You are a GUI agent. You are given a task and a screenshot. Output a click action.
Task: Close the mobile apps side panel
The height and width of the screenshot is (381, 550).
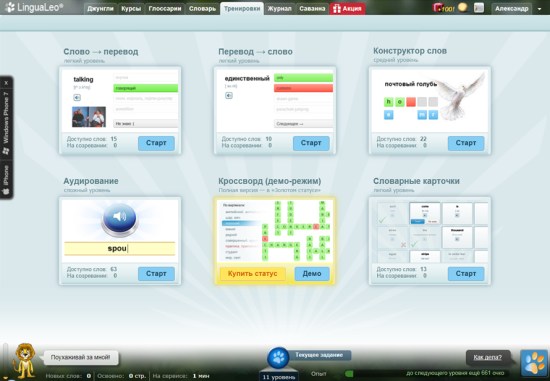[6, 83]
